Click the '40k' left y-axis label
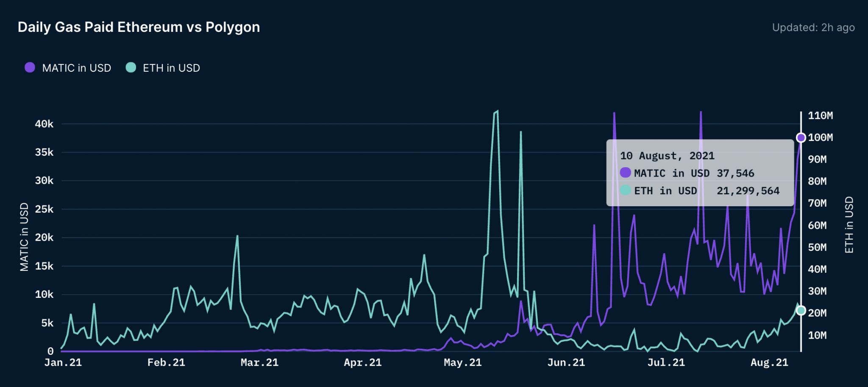Screen dimensions: 868x387 click(44, 124)
